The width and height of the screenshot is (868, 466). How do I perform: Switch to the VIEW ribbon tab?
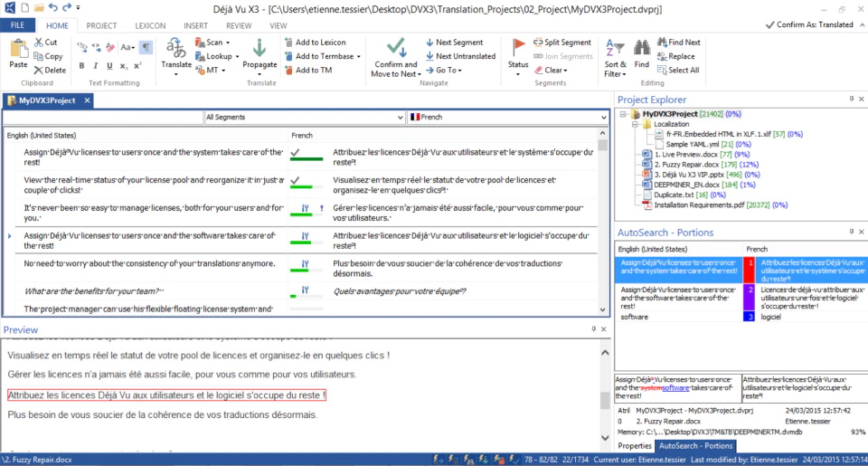coord(278,25)
